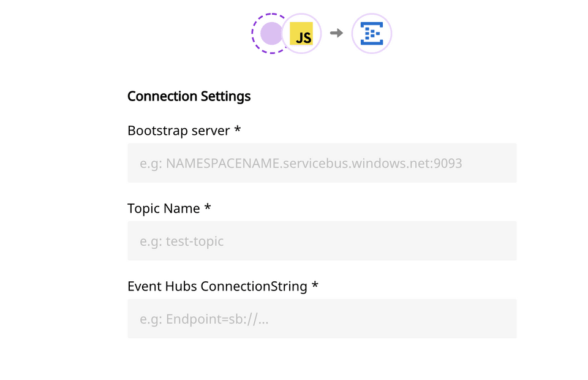Click the placeholder text reading test-topic
The width and height of the screenshot is (588, 380).
[x=182, y=241]
